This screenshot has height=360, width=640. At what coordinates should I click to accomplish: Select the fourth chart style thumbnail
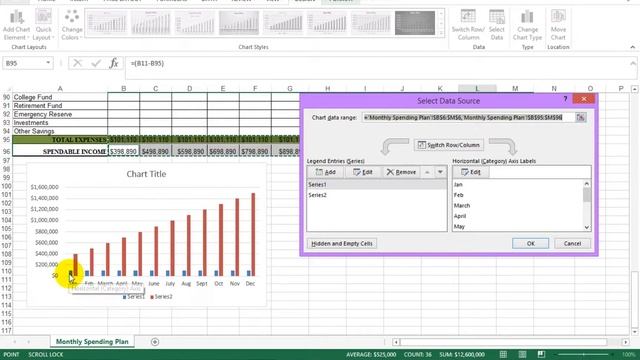point(239,23)
